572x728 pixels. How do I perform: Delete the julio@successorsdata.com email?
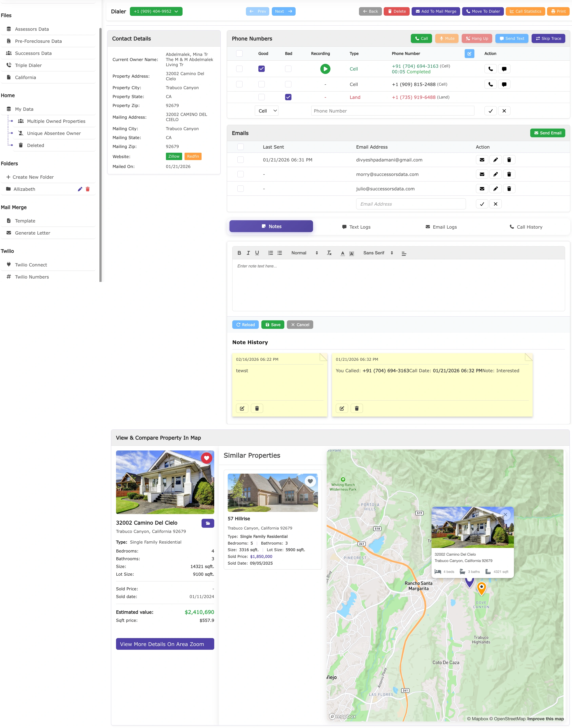coord(509,189)
